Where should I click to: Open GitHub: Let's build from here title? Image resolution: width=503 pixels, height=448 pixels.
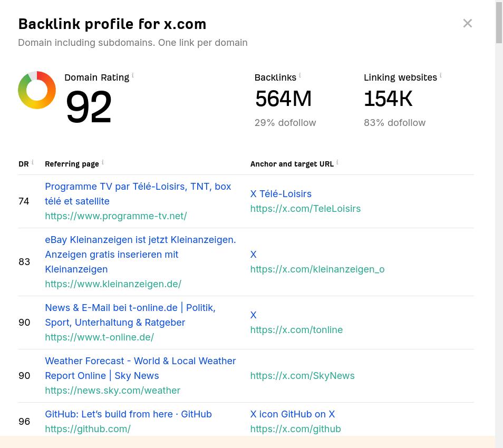(128, 414)
